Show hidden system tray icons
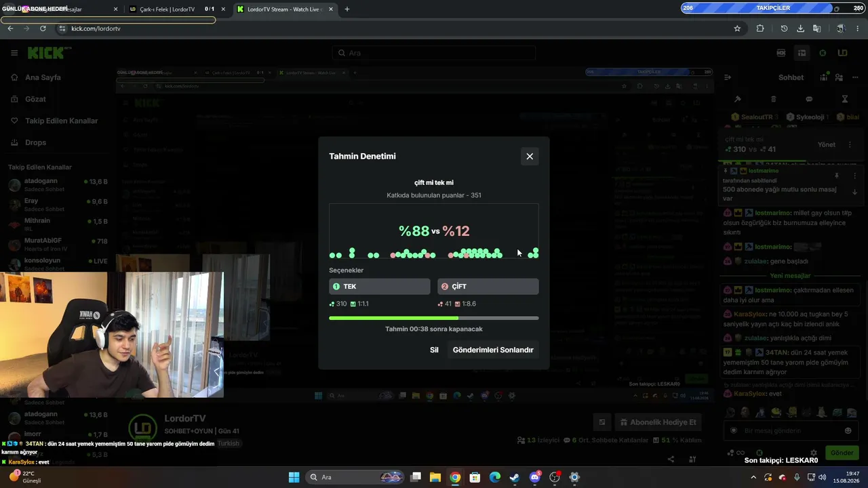The image size is (868, 488). [753, 477]
